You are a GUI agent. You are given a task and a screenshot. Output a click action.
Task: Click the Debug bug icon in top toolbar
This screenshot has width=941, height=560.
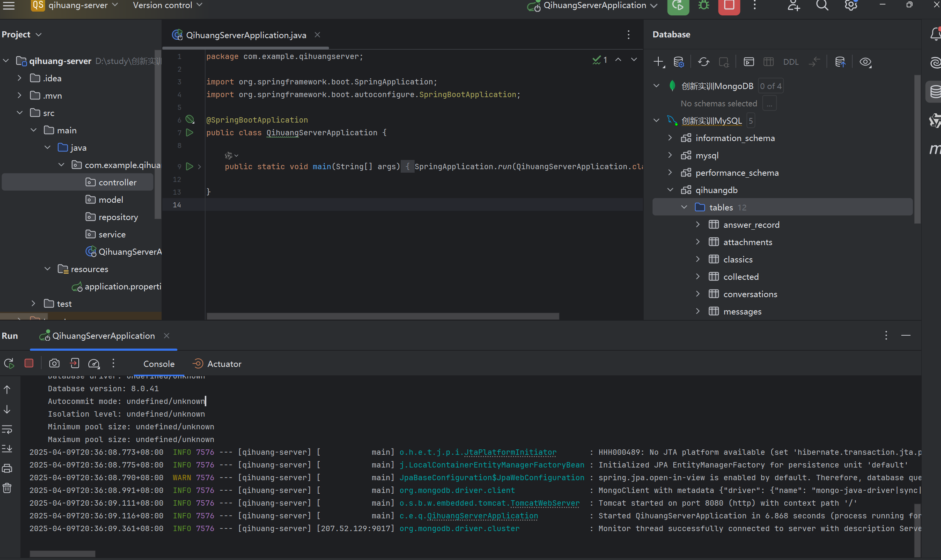pyautogui.click(x=704, y=5)
